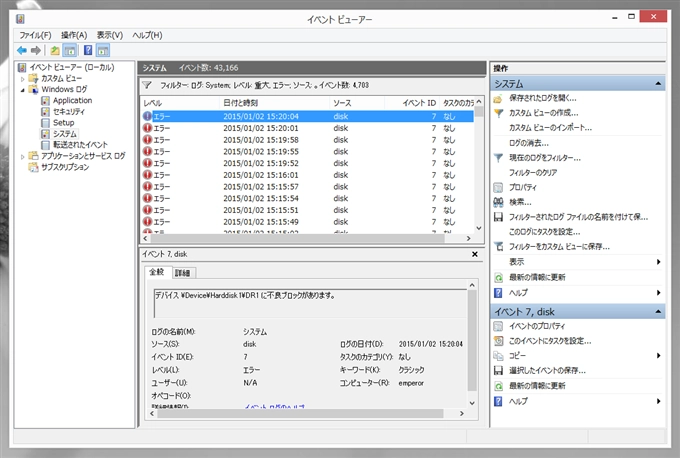
Task: Toggle the console tree toolbar icon
Action: (x=69, y=50)
